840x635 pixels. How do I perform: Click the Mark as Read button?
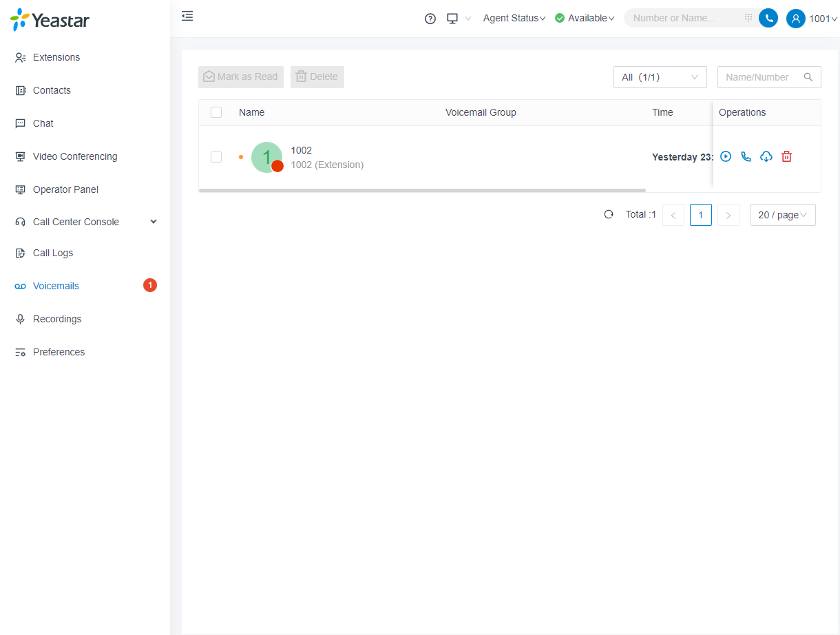241,77
